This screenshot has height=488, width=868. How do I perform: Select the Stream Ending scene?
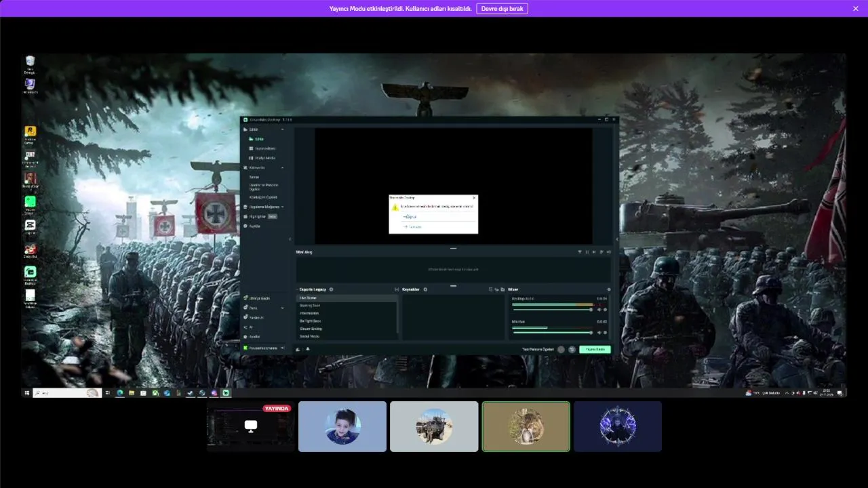coord(347,329)
